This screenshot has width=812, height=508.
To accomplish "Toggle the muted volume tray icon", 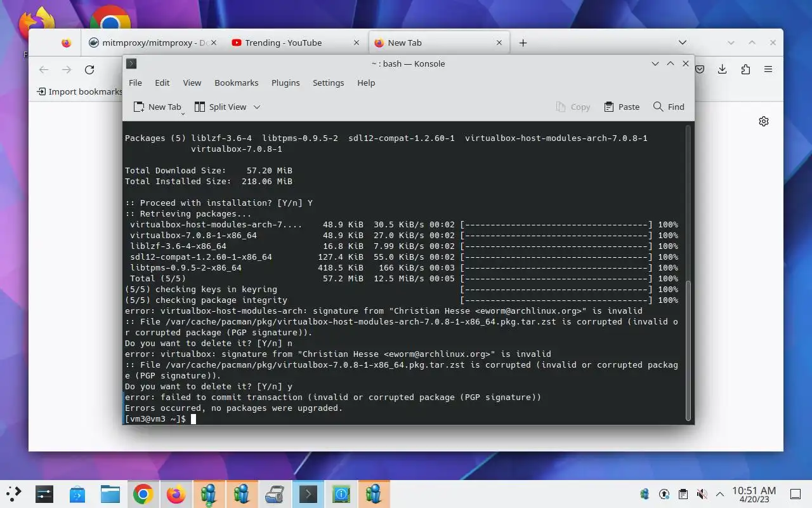I will 702,493.
